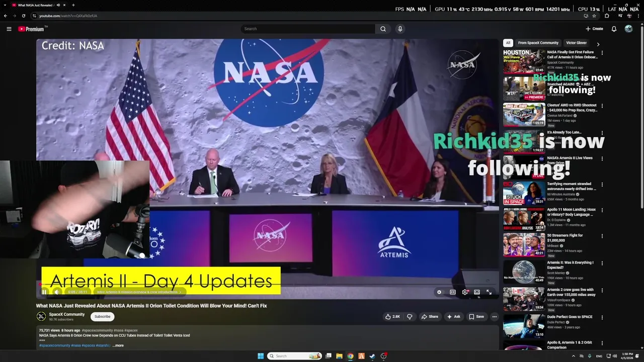Open Dude Perfect Goes to SPACE title

click(570, 317)
